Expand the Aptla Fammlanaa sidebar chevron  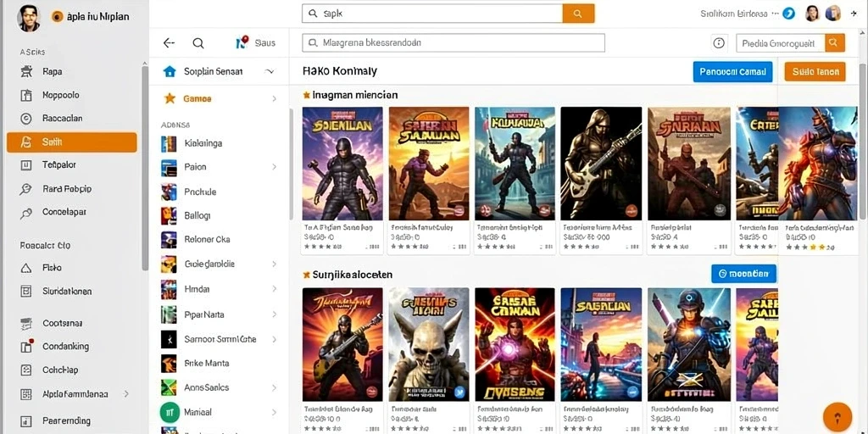tap(126, 394)
